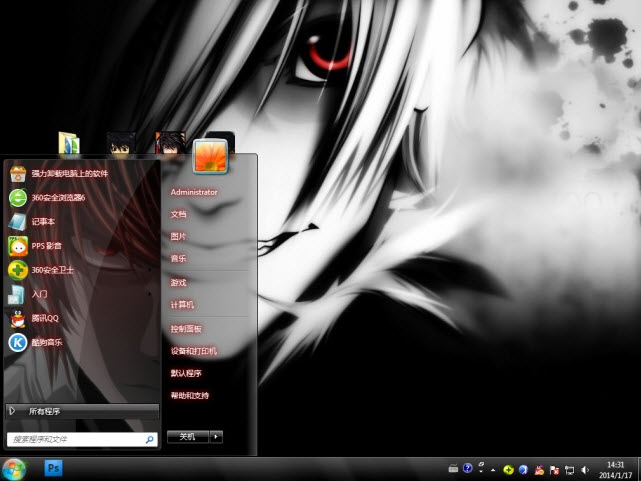Open 酷狗音乐 blue K icon
641x481 pixels.
click(x=18, y=342)
